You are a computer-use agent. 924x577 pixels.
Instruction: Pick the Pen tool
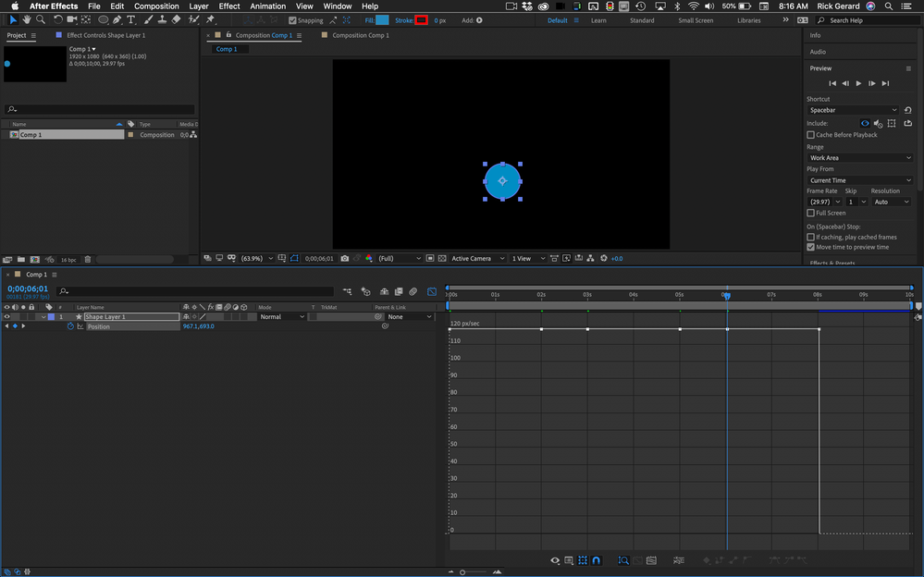point(117,19)
